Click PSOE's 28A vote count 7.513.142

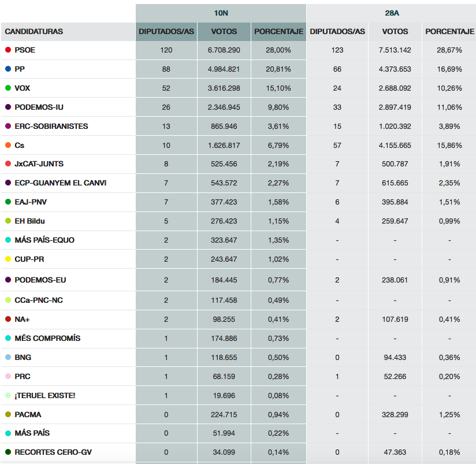[x=395, y=50]
